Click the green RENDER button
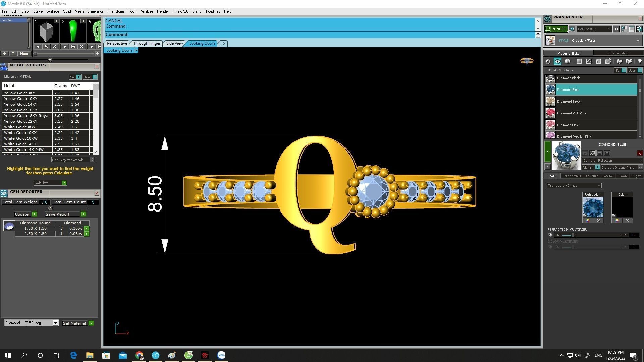Screen dimensions: 644x362 (556, 29)
